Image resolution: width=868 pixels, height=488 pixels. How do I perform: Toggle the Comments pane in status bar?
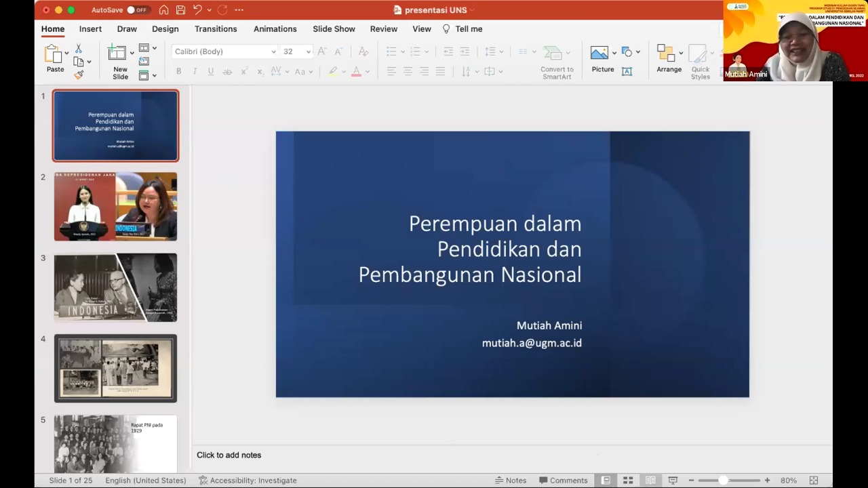tap(563, 481)
